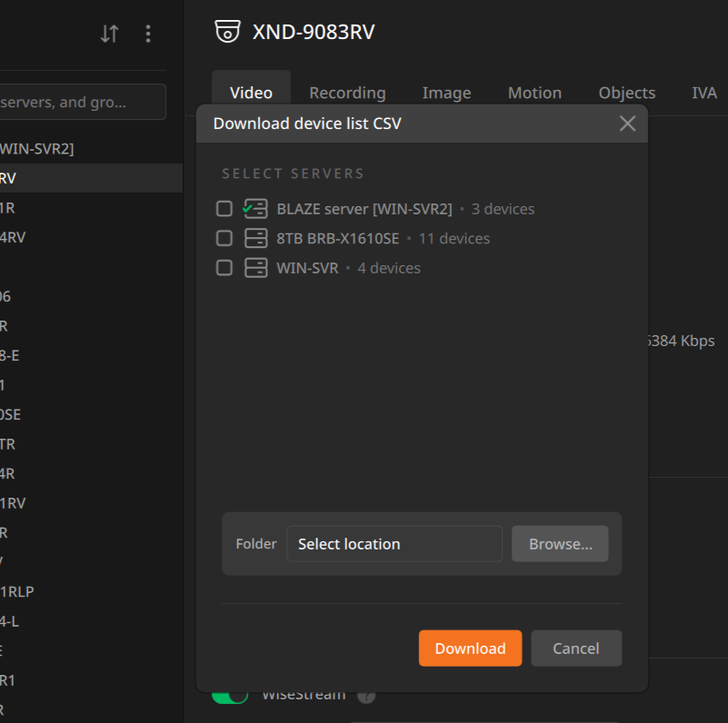Click the WIN-SVR label in dialog
This screenshot has height=723, width=728.
pyautogui.click(x=307, y=268)
